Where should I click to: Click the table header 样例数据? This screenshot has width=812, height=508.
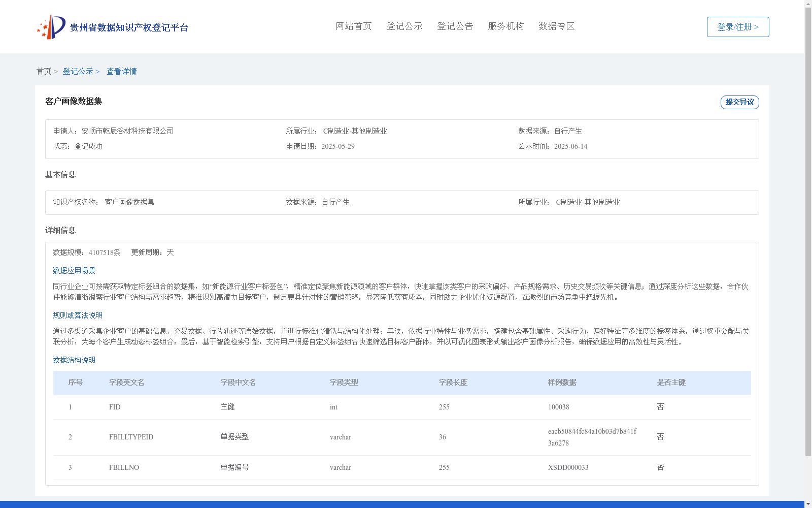pos(561,383)
